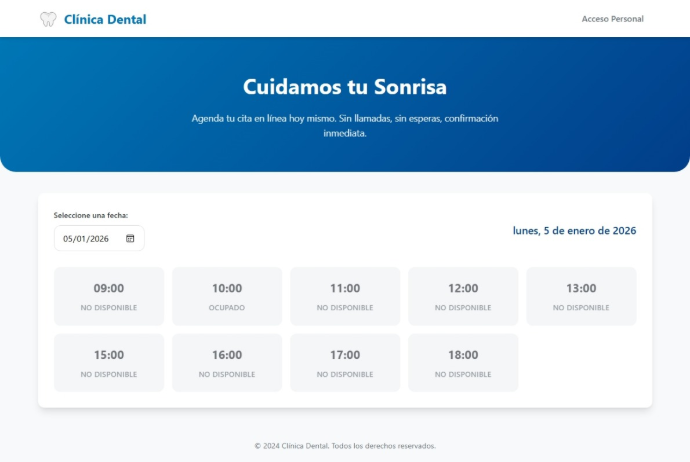Choose the 10:00 Ocupado slot
This screenshot has height=462, width=690.
[227, 296]
